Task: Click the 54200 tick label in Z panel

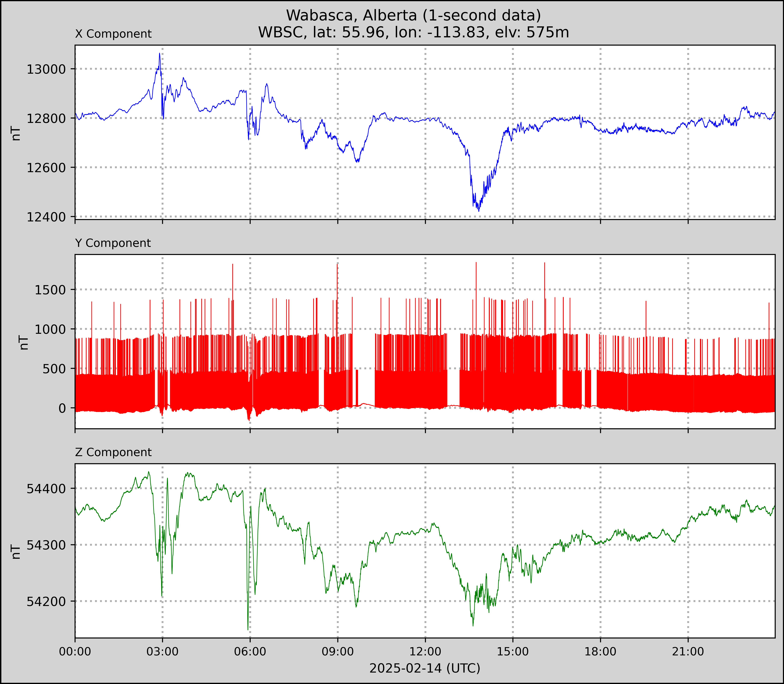Action: click(x=46, y=602)
